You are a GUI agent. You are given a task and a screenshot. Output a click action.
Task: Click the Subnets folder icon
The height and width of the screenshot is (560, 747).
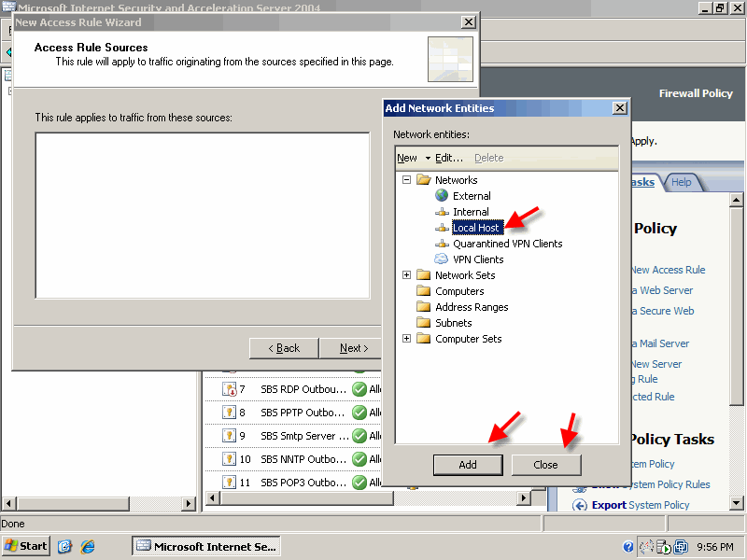(x=424, y=322)
